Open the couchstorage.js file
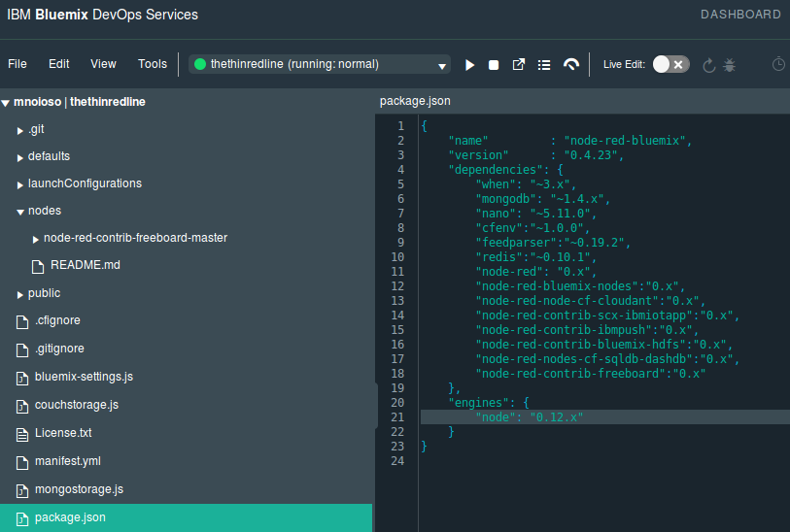 77,405
